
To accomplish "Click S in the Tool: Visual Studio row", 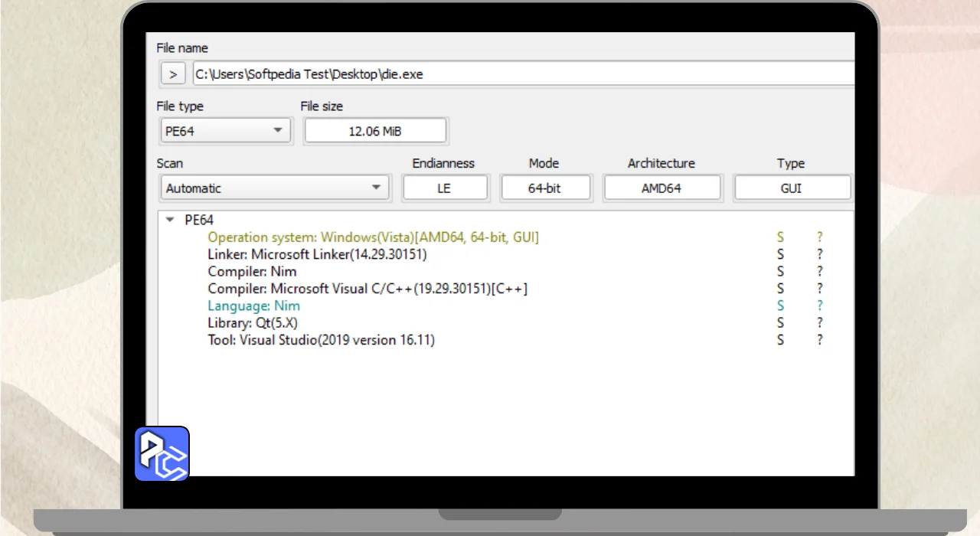I will click(780, 339).
